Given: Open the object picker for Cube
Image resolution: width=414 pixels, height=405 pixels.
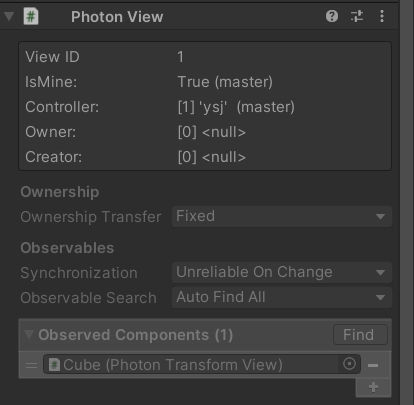Looking at the screenshot, I should (x=349, y=364).
